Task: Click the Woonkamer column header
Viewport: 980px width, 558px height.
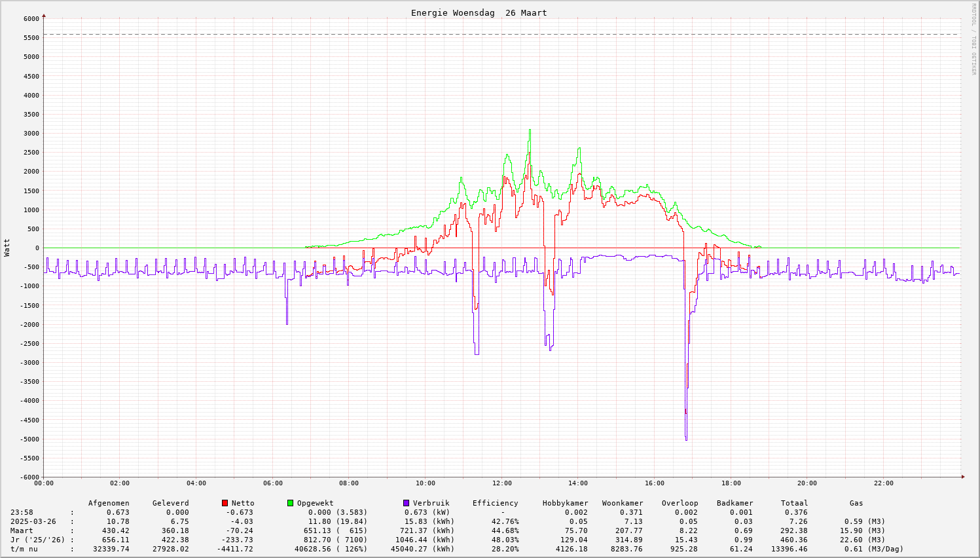Action: click(x=622, y=503)
